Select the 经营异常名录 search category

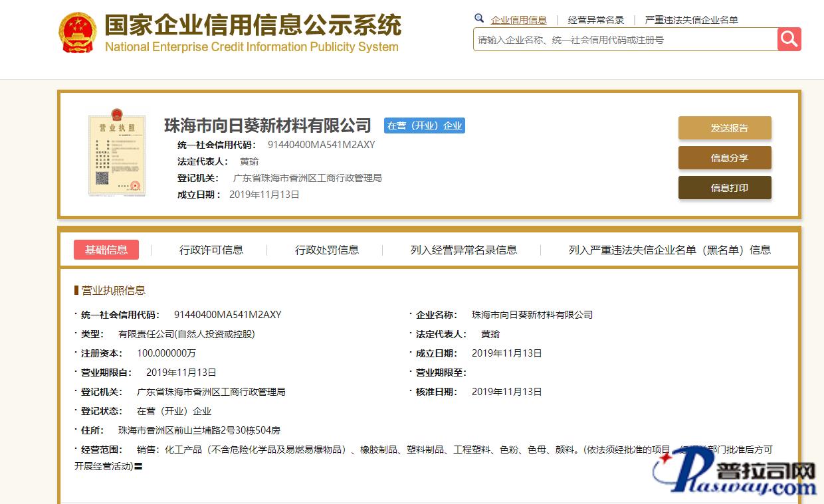(596, 20)
